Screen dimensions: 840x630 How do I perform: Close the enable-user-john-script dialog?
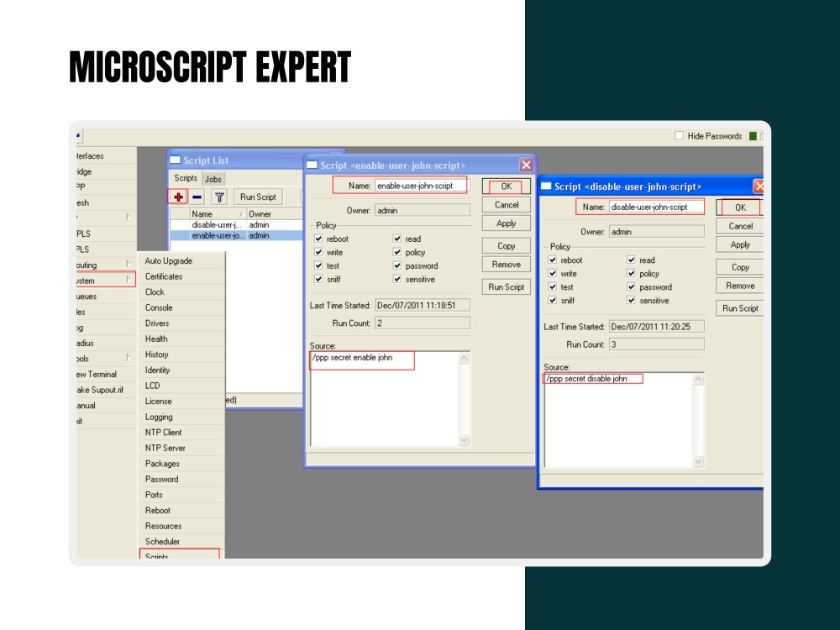click(x=526, y=165)
